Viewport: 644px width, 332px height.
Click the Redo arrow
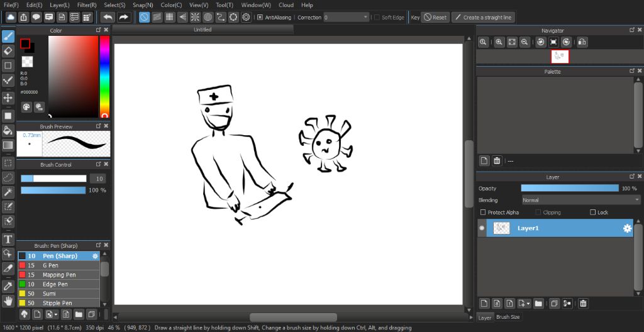[x=123, y=17]
